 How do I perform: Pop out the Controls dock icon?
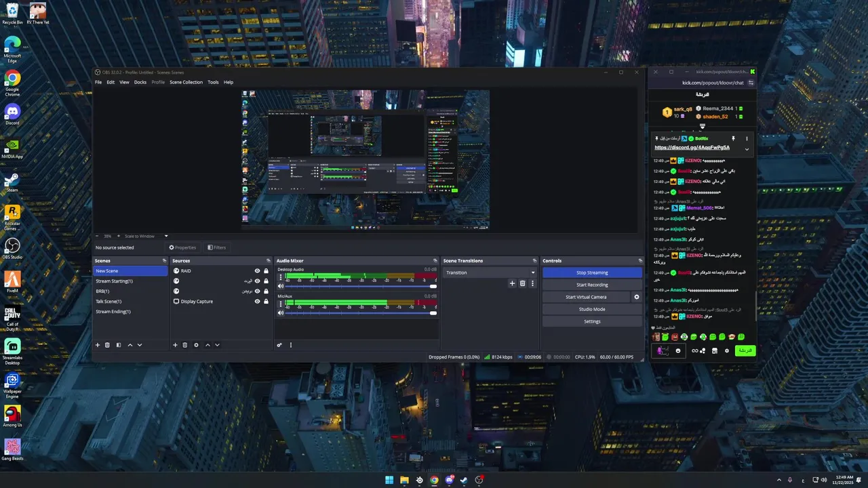tap(640, 261)
